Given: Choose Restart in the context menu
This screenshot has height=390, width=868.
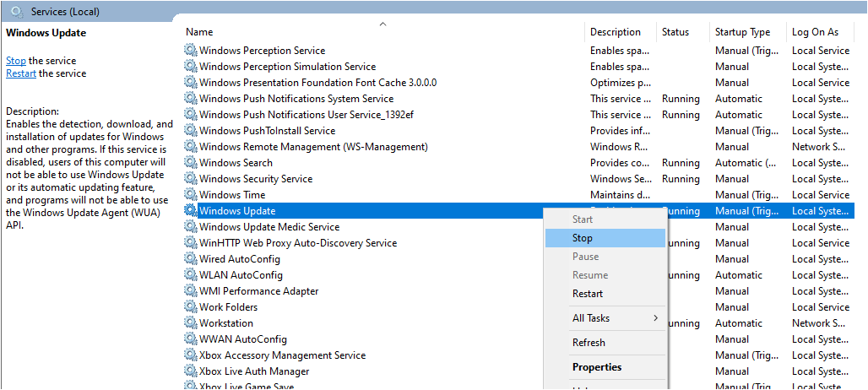Looking at the screenshot, I should 605,294.
